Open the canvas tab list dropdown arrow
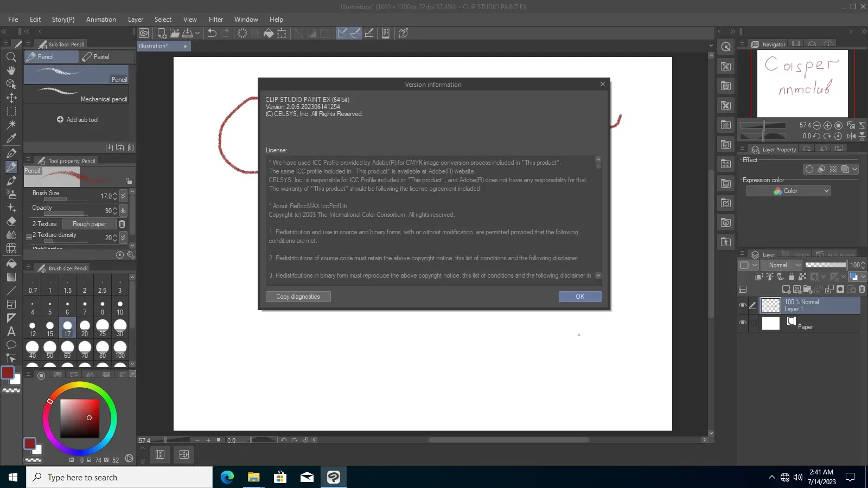868x488 pixels. (711, 46)
